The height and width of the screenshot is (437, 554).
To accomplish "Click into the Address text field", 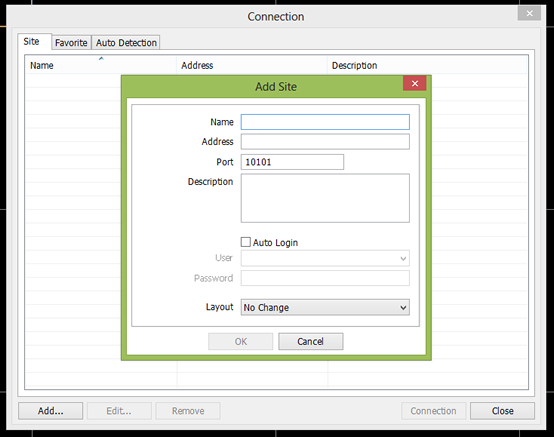I will coord(325,142).
